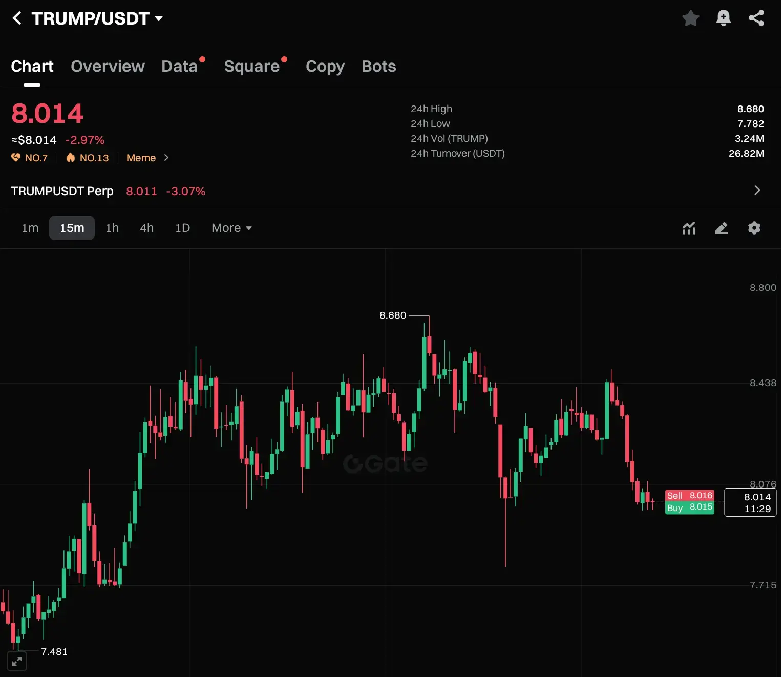
Task: Tap the NO.13 hot ranking flame
Action: pos(71,158)
